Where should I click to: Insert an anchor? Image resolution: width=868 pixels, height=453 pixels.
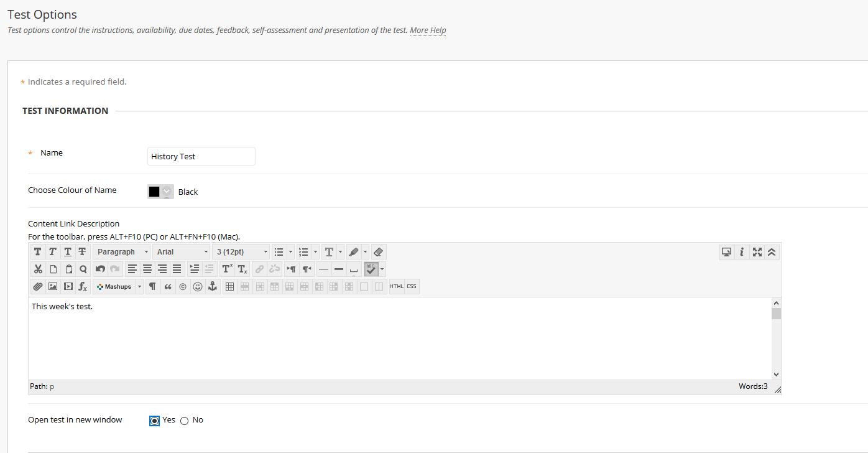coord(213,287)
